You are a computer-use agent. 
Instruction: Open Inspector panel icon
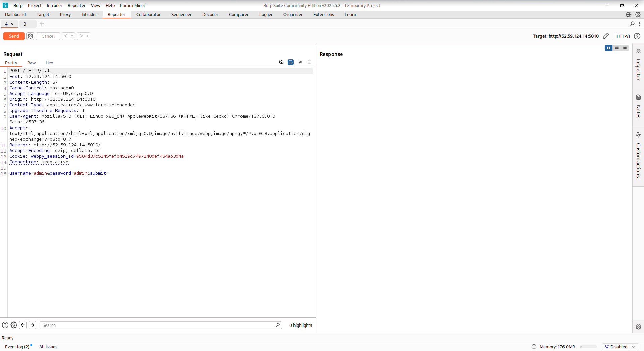point(638,51)
